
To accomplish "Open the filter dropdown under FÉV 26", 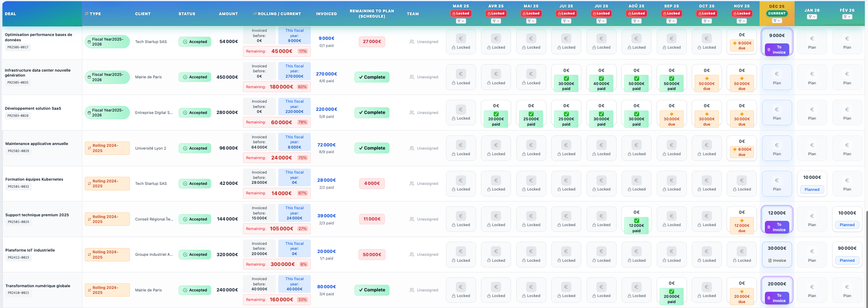I will pos(847,17).
